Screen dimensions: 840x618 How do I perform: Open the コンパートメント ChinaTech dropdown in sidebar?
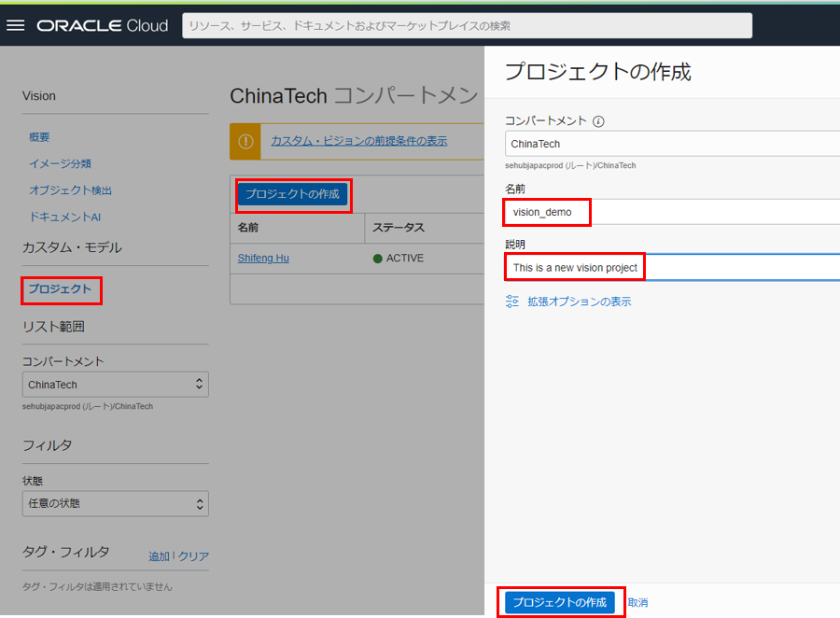point(115,385)
